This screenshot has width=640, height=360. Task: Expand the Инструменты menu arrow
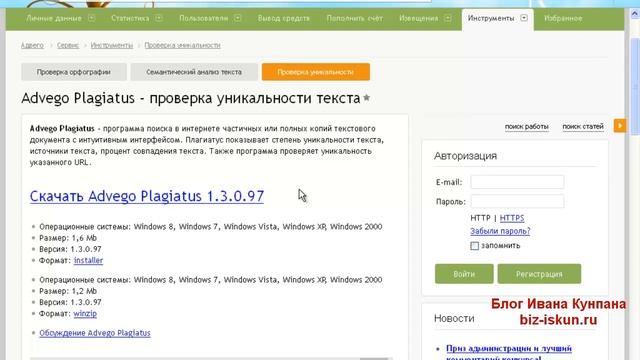[x=524, y=18]
